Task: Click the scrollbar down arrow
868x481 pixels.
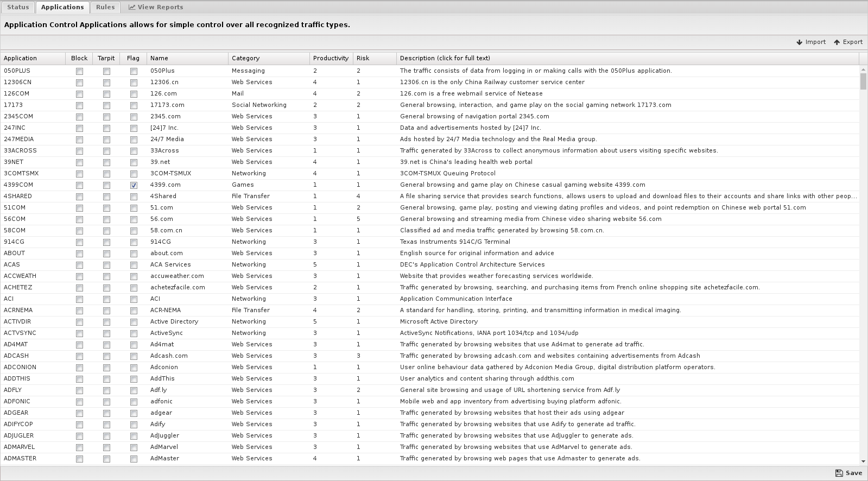Action: pos(863,460)
